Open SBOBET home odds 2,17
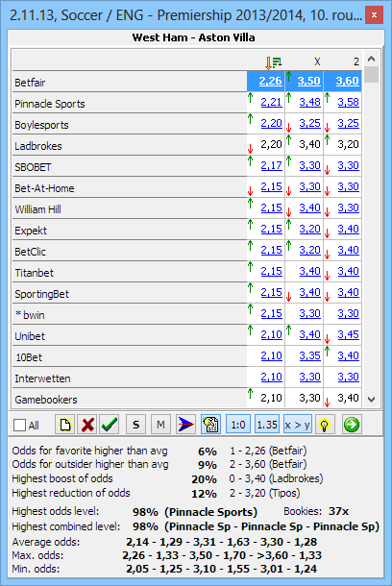This screenshot has width=392, height=586. point(271,165)
